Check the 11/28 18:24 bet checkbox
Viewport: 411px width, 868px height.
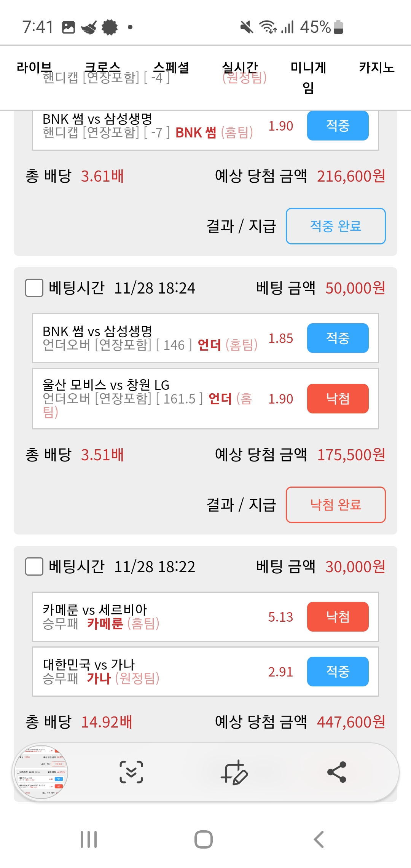click(34, 288)
